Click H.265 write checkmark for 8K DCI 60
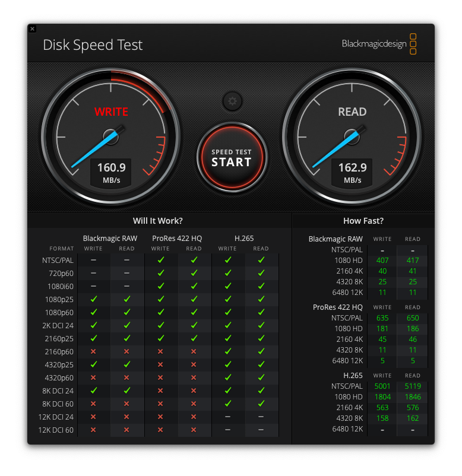This screenshot has width=462, height=476. click(228, 404)
